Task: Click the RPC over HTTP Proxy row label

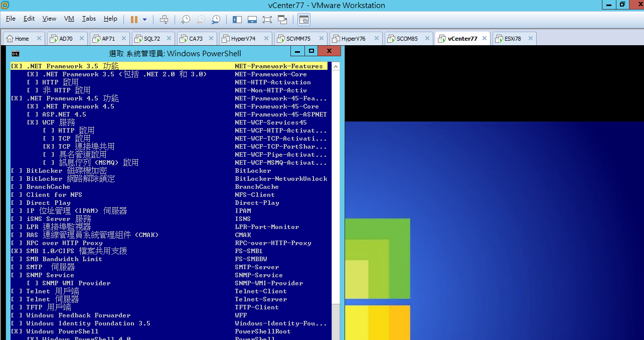Action: pyautogui.click(x=64, y=243)
